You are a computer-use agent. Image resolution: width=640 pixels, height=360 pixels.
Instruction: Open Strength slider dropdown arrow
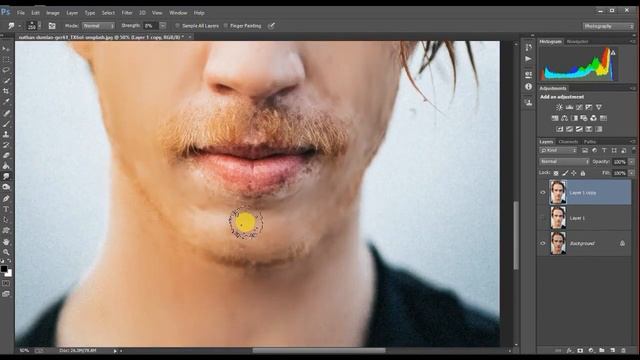(162, 26)
